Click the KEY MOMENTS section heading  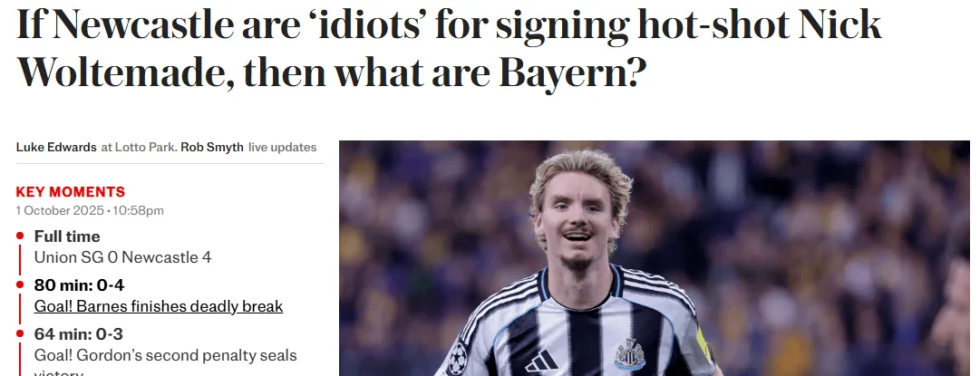coord(71,192)
